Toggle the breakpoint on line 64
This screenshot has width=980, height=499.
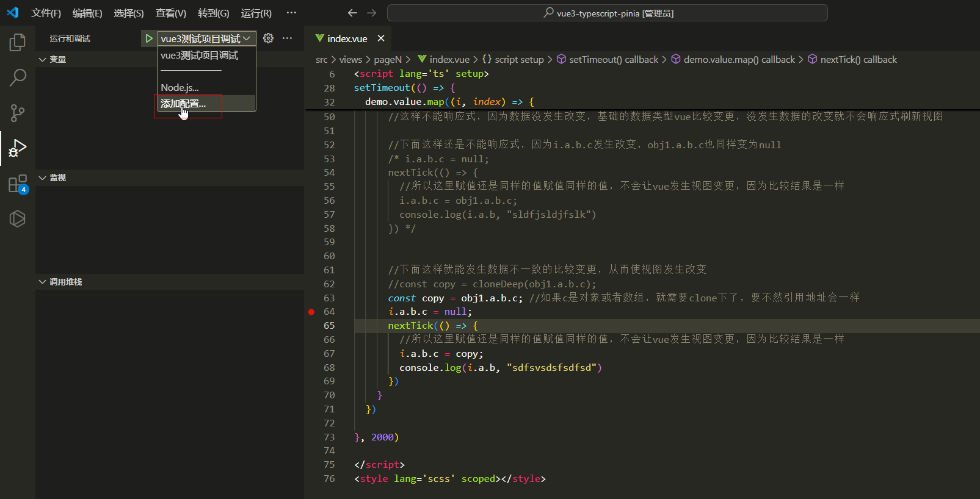click(x=311, y=312)
